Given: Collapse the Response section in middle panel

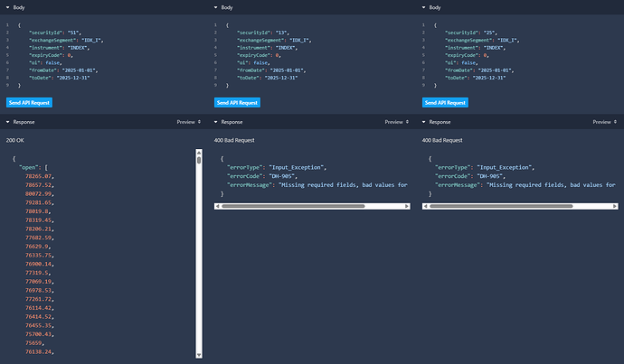Looking at the screenshot, I should tap(216, 121).
